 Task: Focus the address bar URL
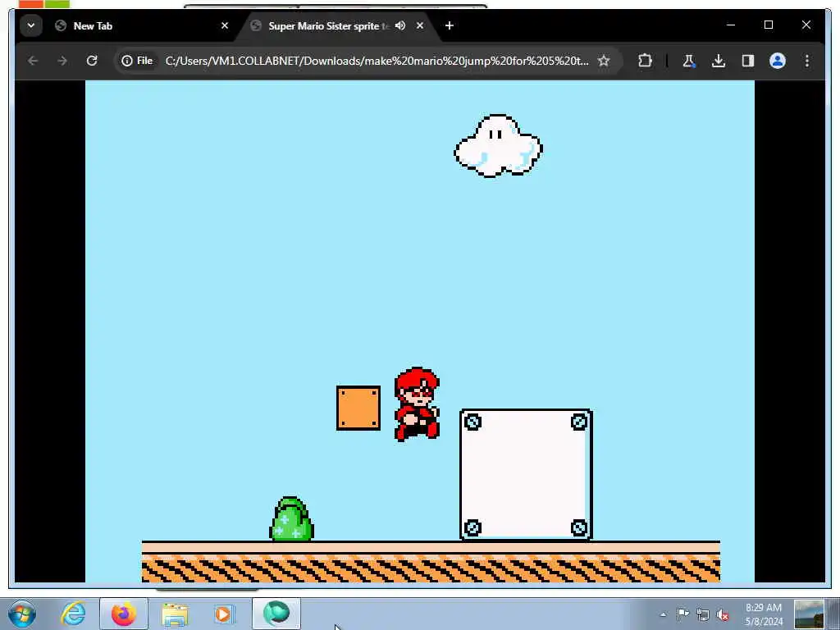pos(377,61)
